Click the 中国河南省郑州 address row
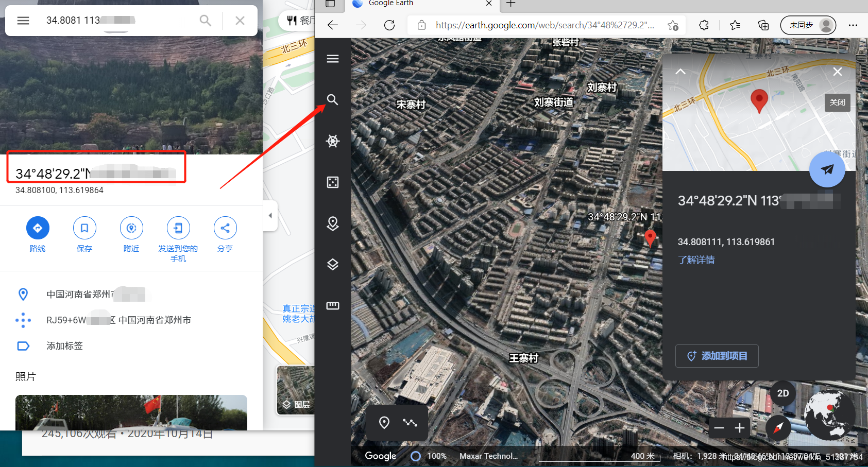The image size is (868, 467). tap(131, 295)
